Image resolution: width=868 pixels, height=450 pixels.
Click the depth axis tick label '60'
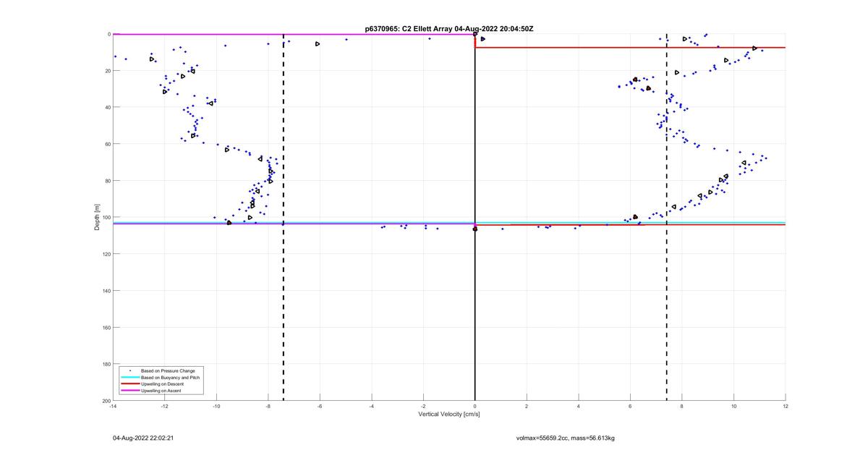pyautogui.click(x=107, y=144)
